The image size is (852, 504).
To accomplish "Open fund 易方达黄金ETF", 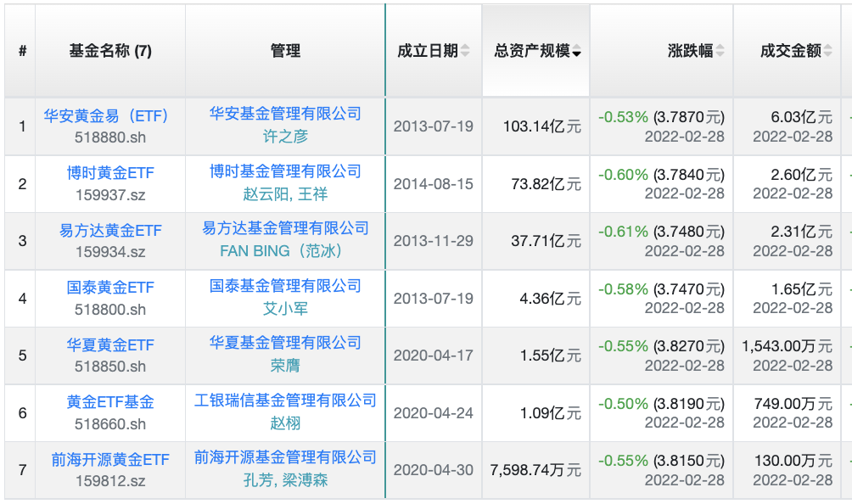I will (110, 230).
